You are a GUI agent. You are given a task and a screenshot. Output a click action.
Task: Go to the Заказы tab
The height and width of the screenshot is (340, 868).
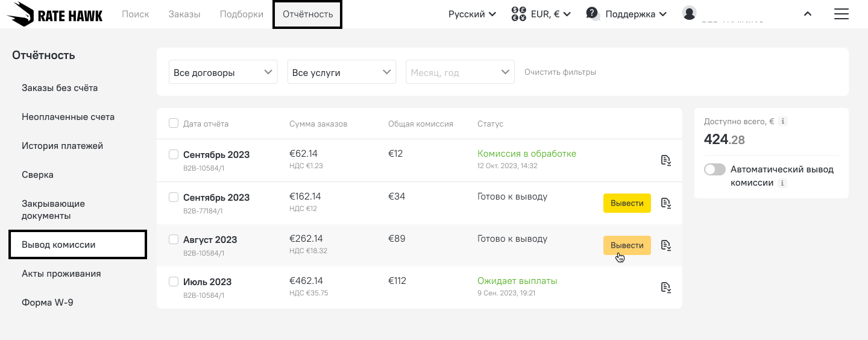(x=184, y=14)
